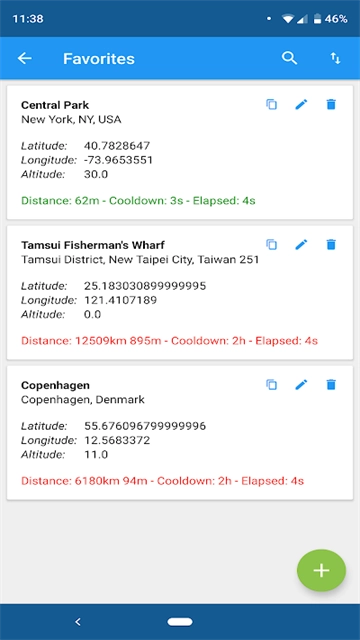Tap the back arrow in Favorites header
The image size is (360, 640).
click(24, 59)
